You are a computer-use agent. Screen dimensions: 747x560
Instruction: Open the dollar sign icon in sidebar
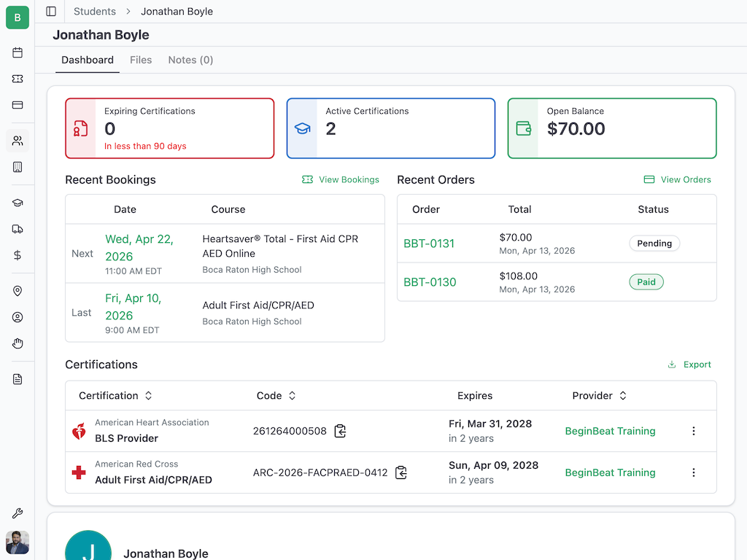18,255
